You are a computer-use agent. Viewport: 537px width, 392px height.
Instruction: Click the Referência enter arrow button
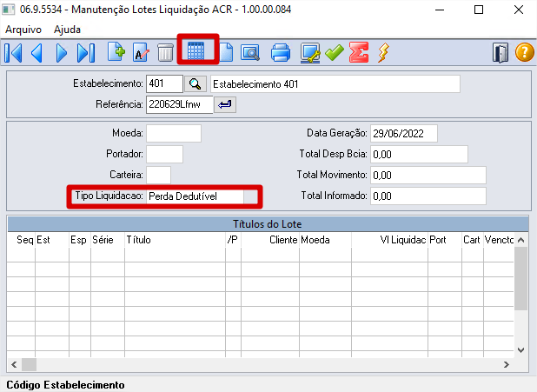point(225,104)
